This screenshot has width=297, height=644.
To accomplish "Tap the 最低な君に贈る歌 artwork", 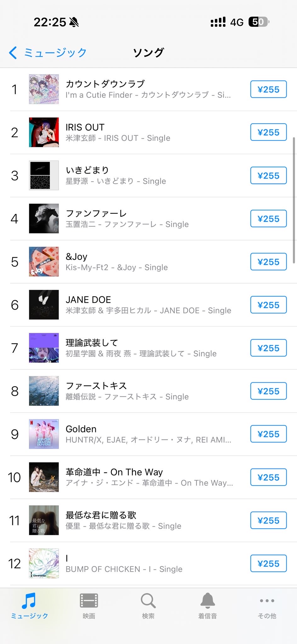I will tap(44, 520).
